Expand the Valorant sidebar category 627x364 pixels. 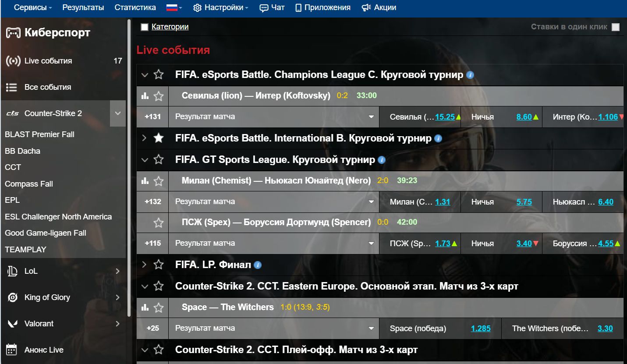point(117,324)
